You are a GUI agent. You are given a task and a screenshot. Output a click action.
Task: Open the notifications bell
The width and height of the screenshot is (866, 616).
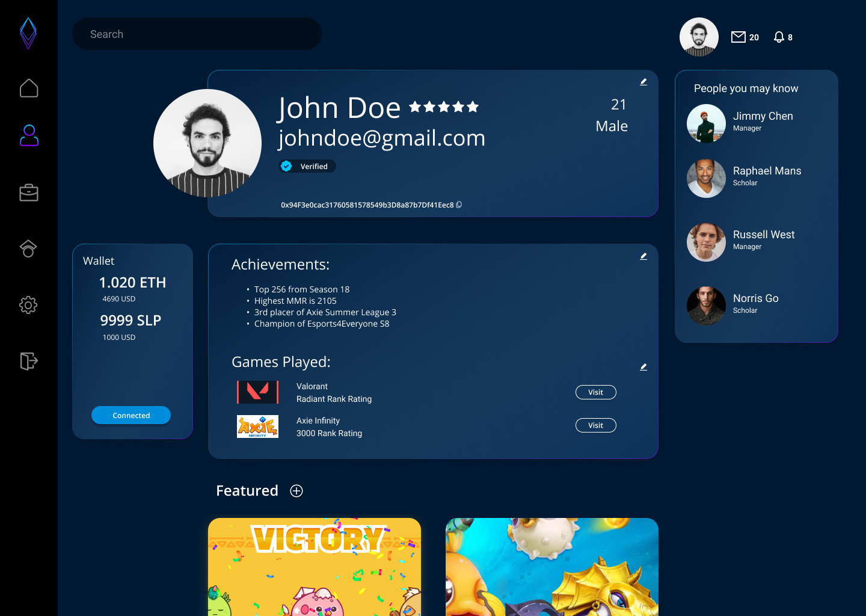[x=779, y=37]
